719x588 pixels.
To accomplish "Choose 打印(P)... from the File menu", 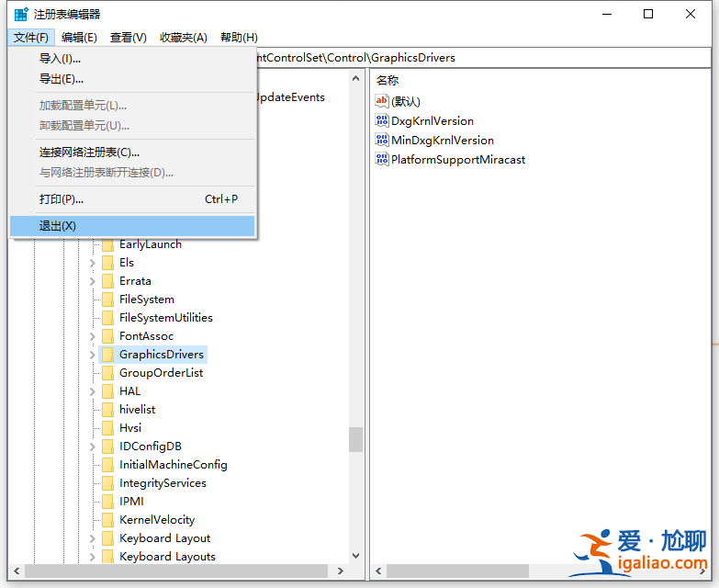I will (132, 199).
